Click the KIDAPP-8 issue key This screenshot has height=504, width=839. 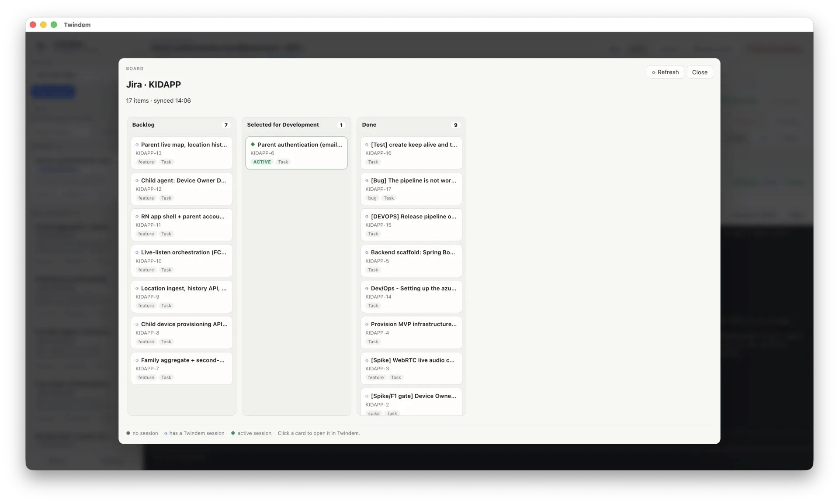(x=147, y=333)
